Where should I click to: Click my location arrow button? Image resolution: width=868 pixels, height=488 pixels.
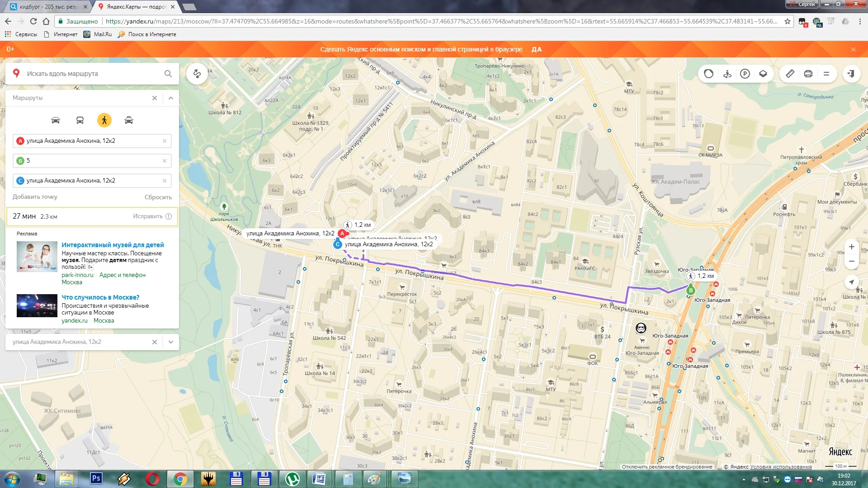point(851,282)
